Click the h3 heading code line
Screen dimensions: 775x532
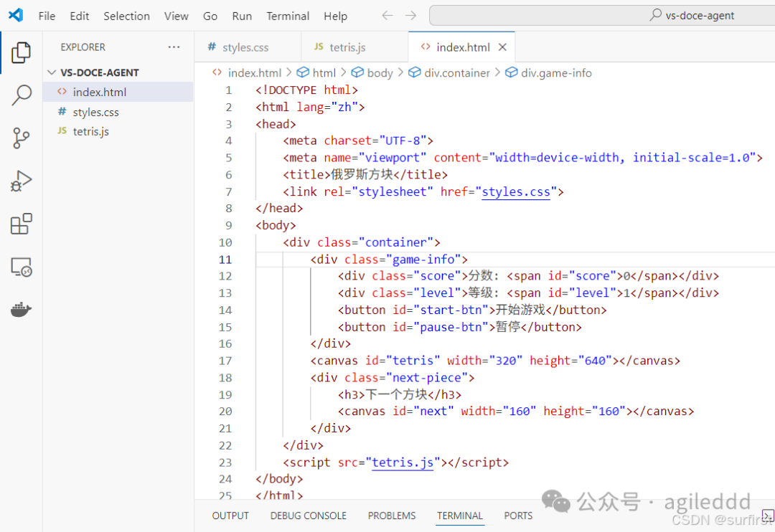[400, 394]
